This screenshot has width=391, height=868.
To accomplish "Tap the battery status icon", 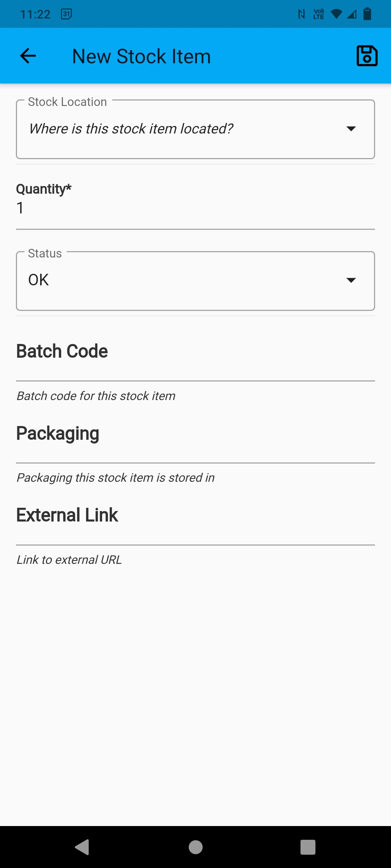I will coord(367,14).
